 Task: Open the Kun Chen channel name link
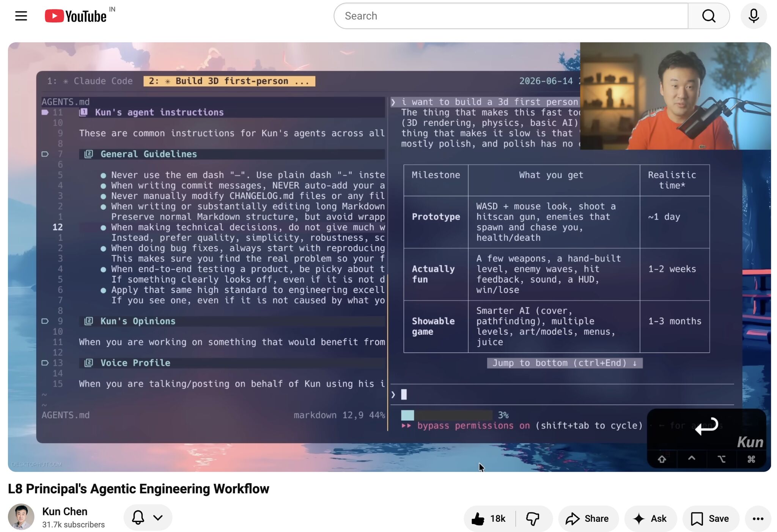pyautogui.click(x=65, y=512)
